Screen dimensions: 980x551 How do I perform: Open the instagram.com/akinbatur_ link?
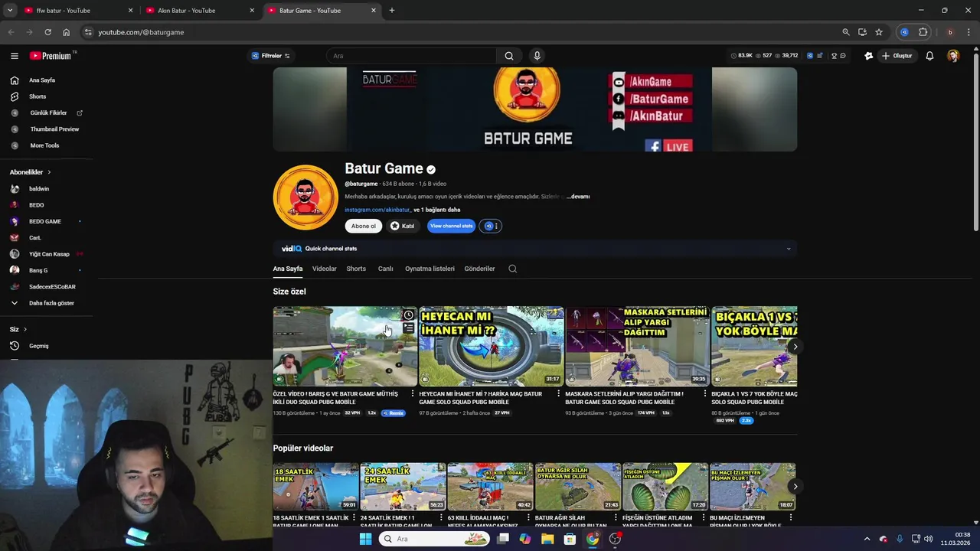(378, 210)
